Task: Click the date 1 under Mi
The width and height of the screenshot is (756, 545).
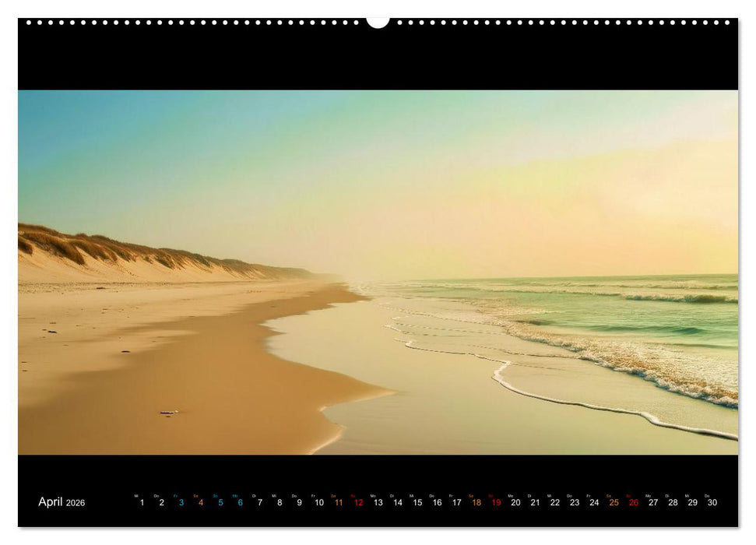Action: click(142, 503)
